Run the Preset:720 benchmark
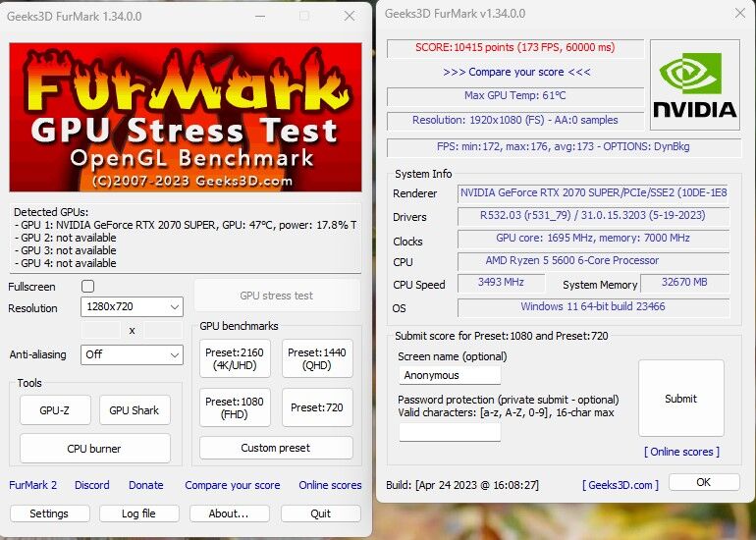Viewport: 756px width, 540px height. (317, 407)
